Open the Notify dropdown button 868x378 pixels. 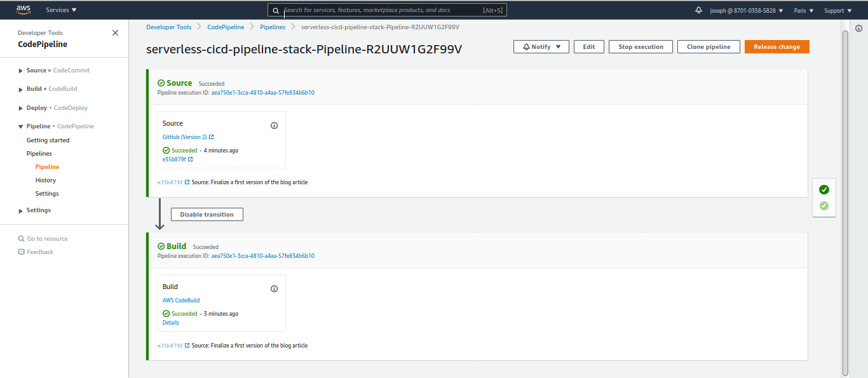(541, 47)
